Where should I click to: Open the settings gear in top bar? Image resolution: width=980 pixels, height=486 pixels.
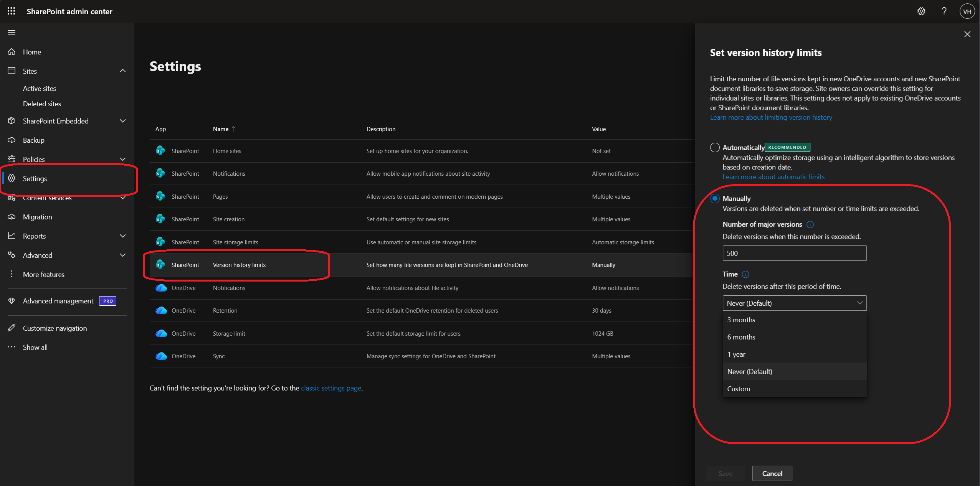(921, 11)
